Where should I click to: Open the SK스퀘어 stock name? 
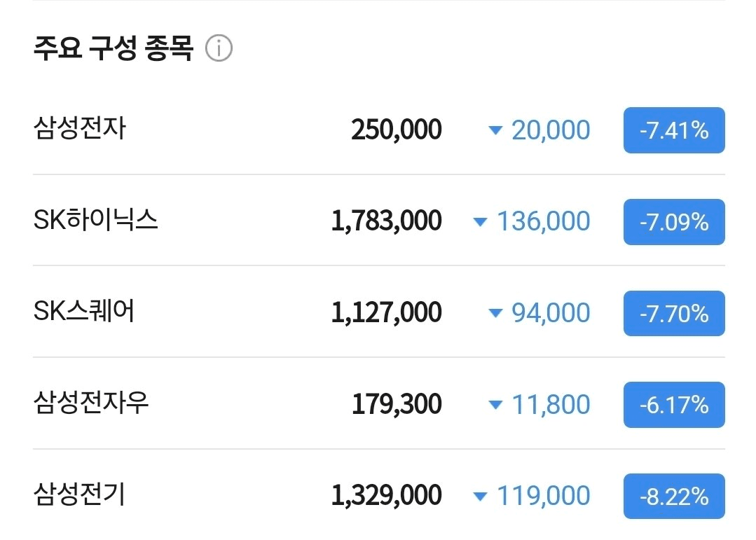pos(84,311)
